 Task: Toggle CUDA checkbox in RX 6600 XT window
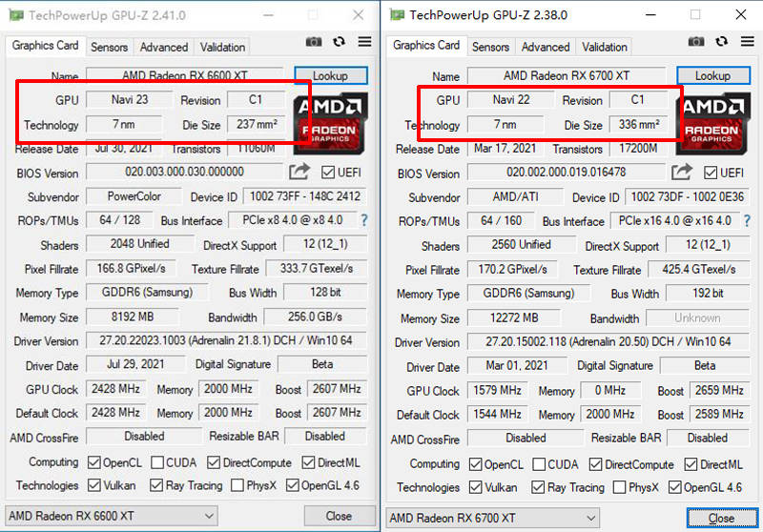coord(157,462)
